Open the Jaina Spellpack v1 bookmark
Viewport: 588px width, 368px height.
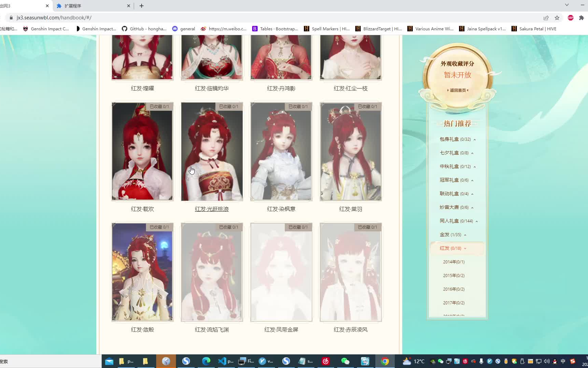pos(482,29)
